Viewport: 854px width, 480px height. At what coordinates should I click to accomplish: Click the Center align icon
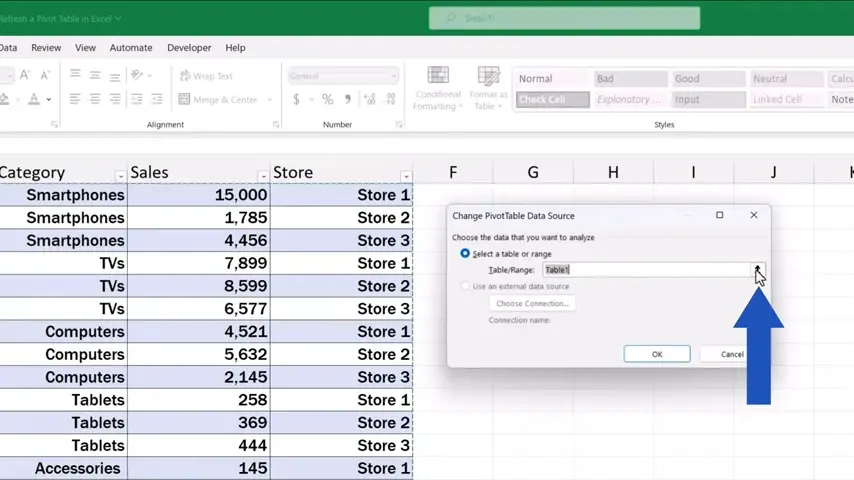(x=96, y=99)
